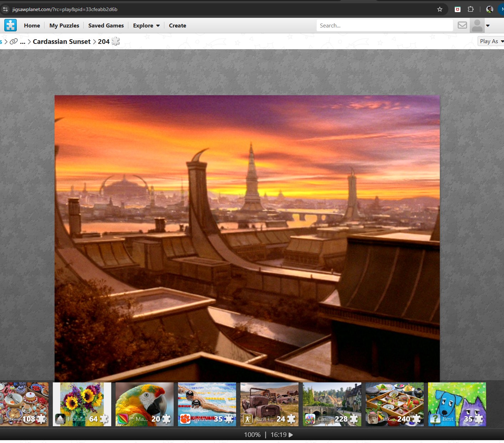
Task: Open the Play As dropdown
Action: click(x=491, y=41)
